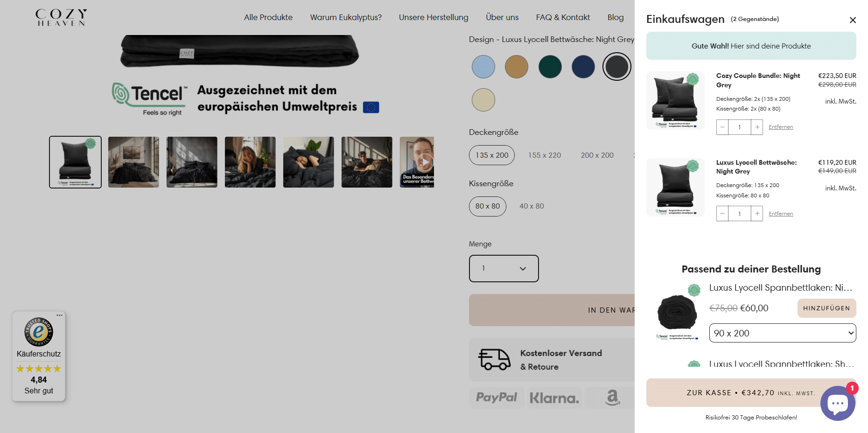The width and height of the screenshot is (868, 433).
Task: Pick the dark green color swatch
Action: [x=550, y=67]
